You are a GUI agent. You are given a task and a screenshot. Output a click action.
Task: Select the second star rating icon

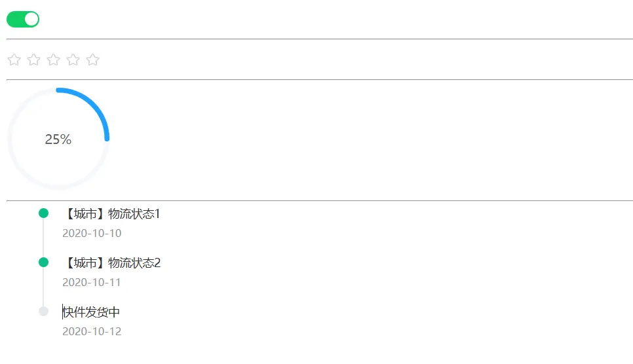(34, 60)
